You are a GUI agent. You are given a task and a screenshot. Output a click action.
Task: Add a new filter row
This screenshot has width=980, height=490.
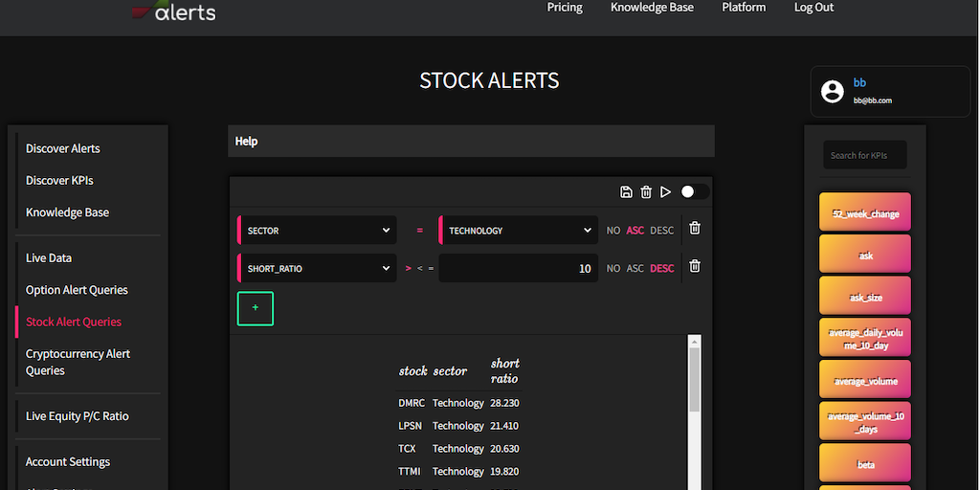(256, 308)
